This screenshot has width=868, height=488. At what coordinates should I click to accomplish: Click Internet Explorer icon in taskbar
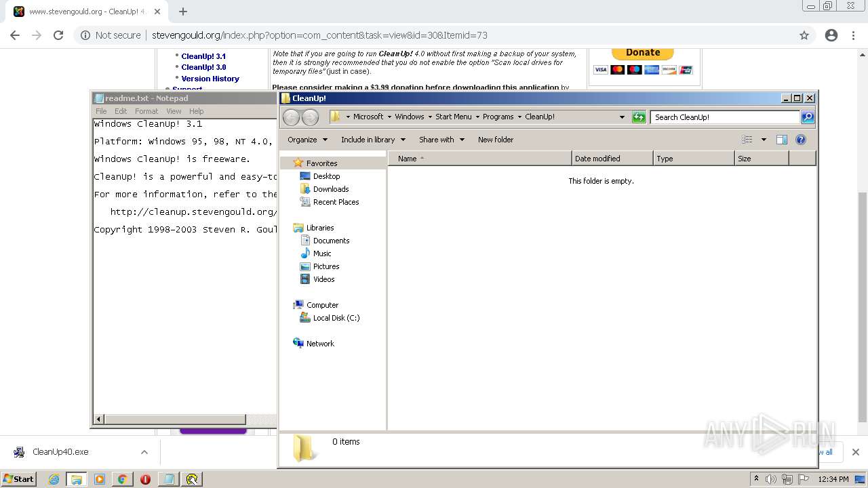[x=54, y=479]
